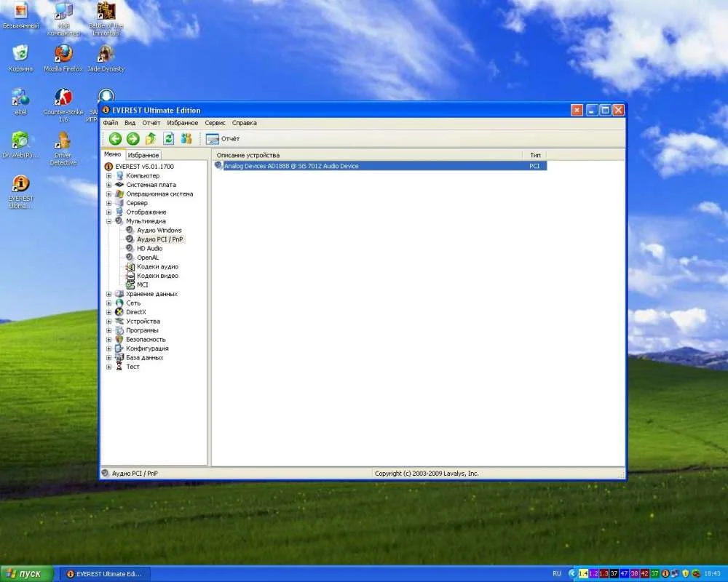Select Analog Devices AD1888 device row
This screenshot has width=728, height=582.
click(x=380, y=166)
